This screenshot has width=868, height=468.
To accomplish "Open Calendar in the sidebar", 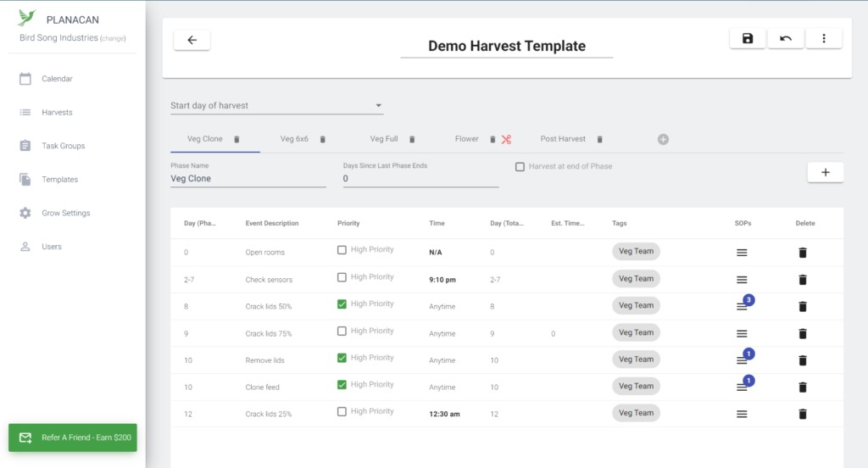I will pyautogui.click(x=57, y=79).
